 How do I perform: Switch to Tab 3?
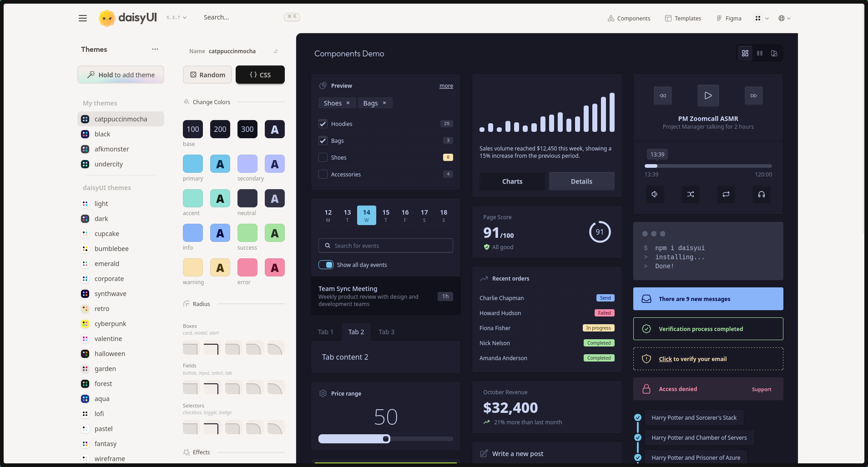(386, 331)
